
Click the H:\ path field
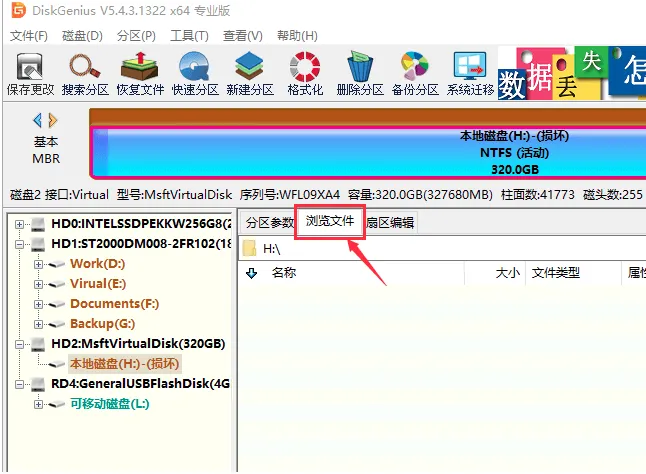click(x=442, y=249)
